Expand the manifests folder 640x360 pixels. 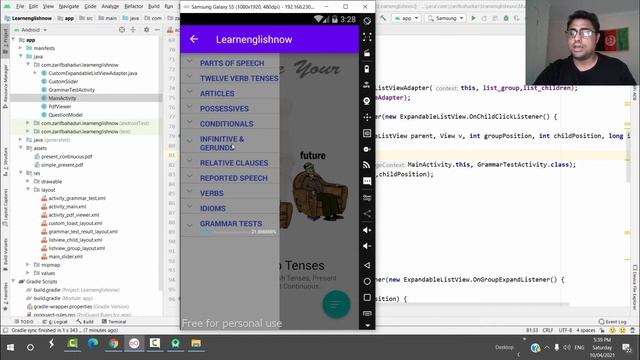pos(20,48)
